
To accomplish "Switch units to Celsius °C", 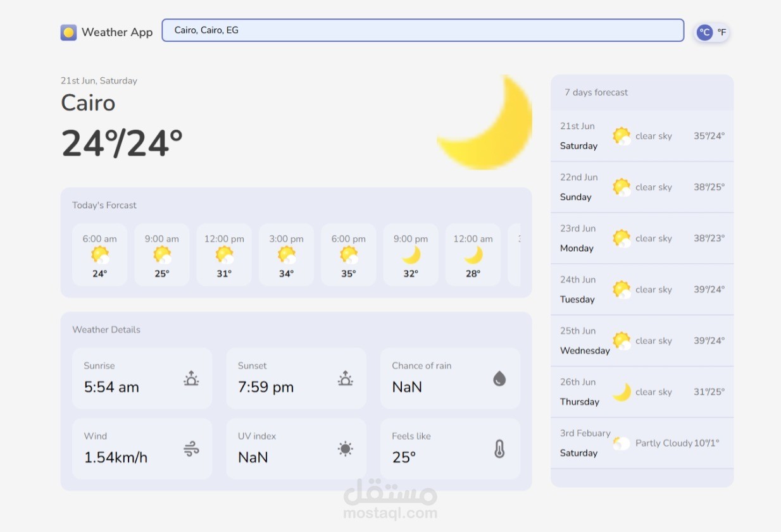I will click(704, 32).
